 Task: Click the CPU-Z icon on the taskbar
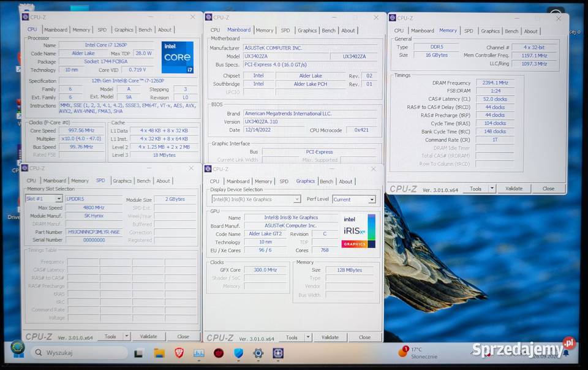pos(278,353)
